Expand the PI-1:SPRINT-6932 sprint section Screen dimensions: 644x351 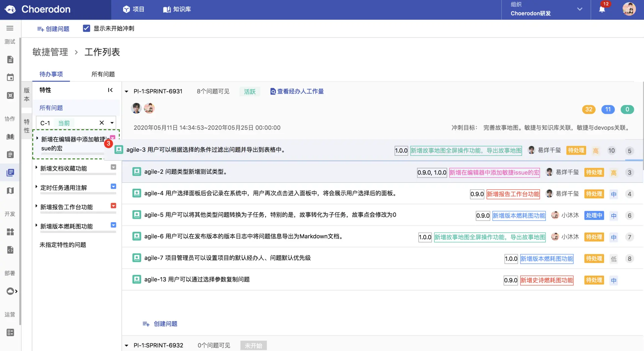126,345
